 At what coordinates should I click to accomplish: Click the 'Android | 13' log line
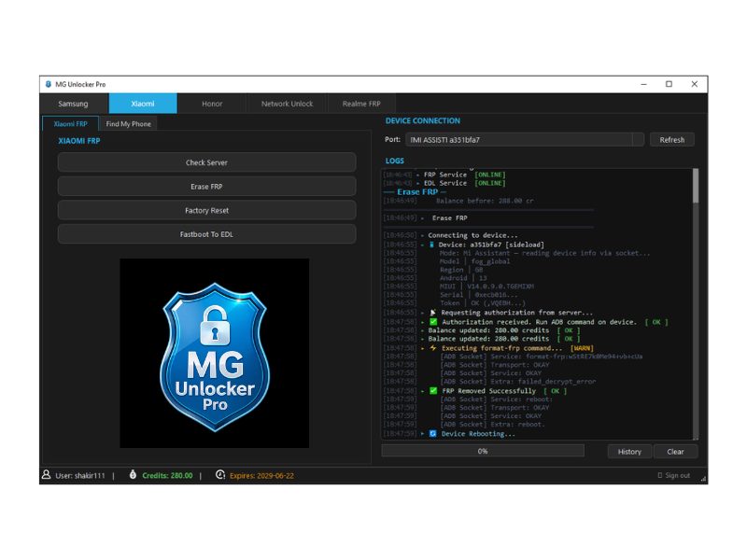(x=463, y=278)
